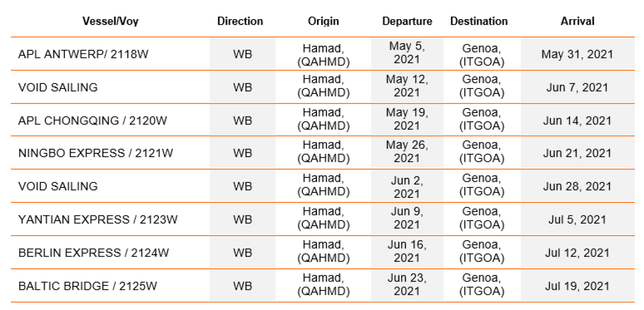644x310 pixels.
Task: Click the Jun 16, 2021 departure cell
Action: point(407,252)
